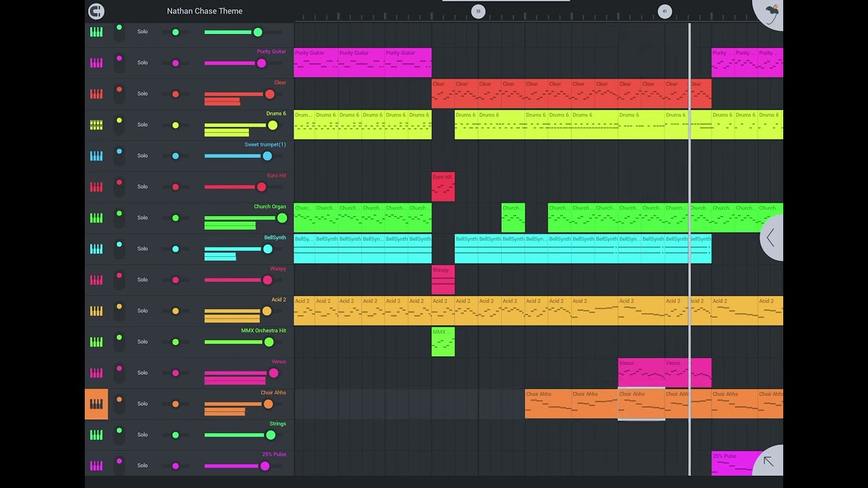Open the Venus instrument icon
This screenshot has width=868, height=488.
96,373
